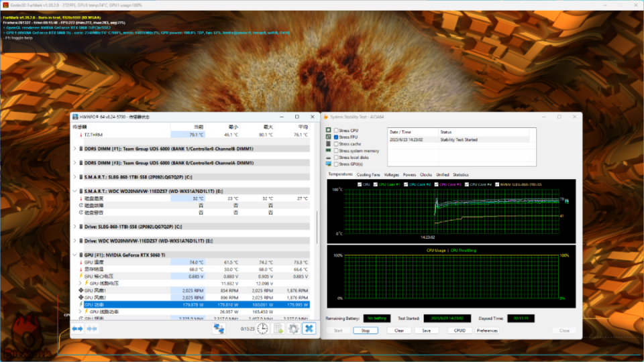Enable the Stress GPU(s) checkbox
The image size is (644, 362).
tap(336, 164)
